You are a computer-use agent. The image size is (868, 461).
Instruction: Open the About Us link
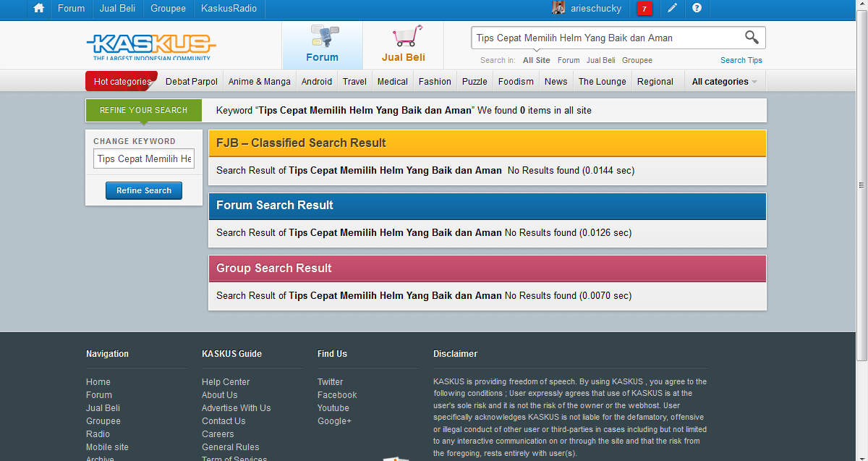(220, 395)
